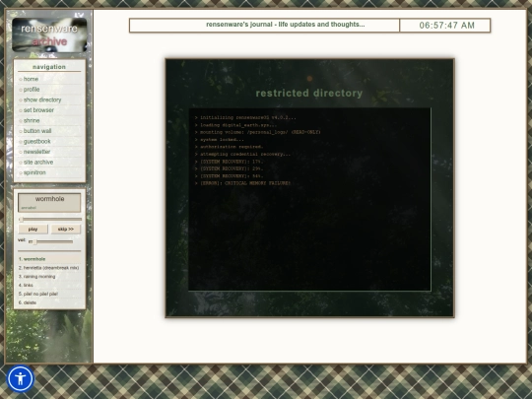Viewport: 532px width, 399px height.
Task: Open the show directory link
Action: (x=42, y=100)
